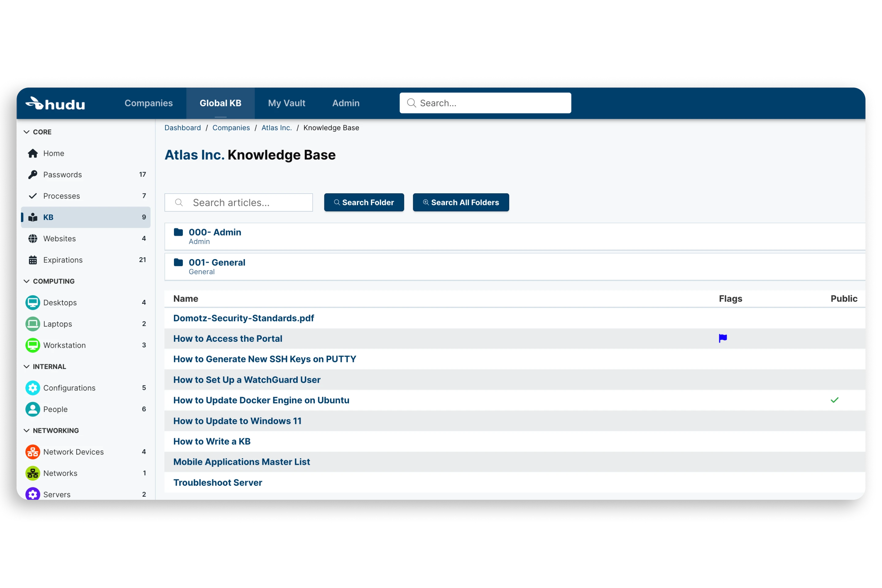Click the Network Devices icon
882x588 pixels.
click(x=33, y=451)
